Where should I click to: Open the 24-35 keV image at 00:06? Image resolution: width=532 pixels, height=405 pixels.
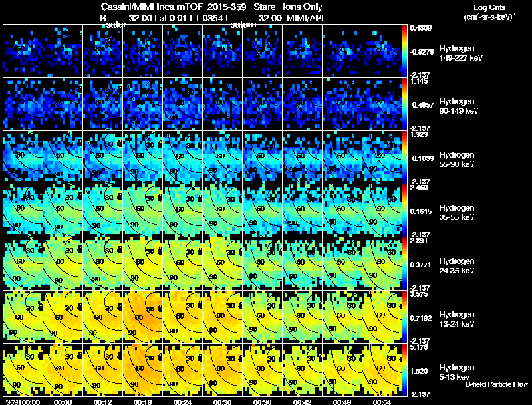pos(63,264)
